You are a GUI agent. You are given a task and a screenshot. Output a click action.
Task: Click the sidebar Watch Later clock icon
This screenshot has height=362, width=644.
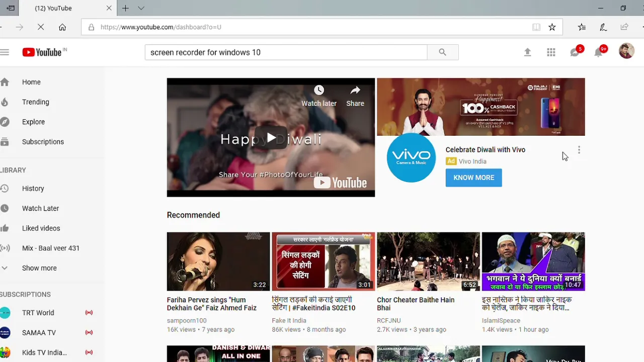coord(5,208)
